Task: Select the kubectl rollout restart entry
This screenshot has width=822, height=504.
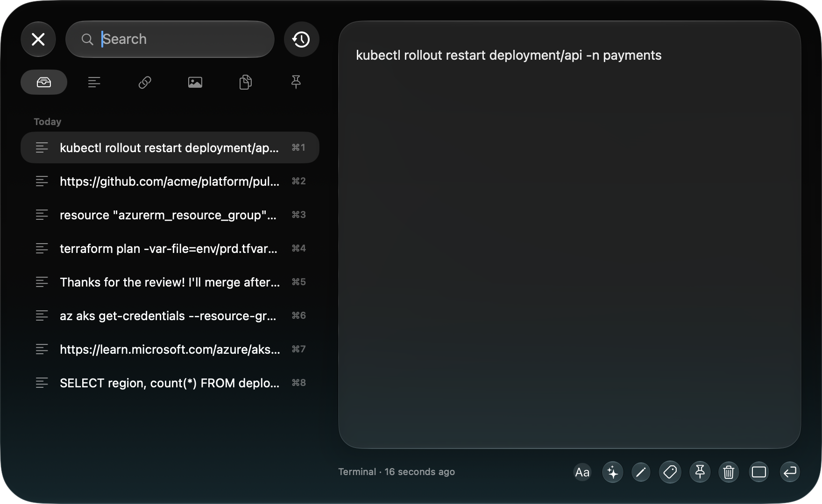Action: 170,147
